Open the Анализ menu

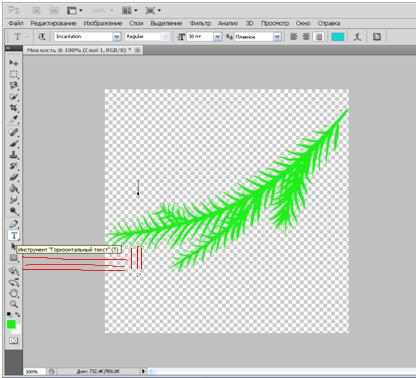tap(228, 23)
